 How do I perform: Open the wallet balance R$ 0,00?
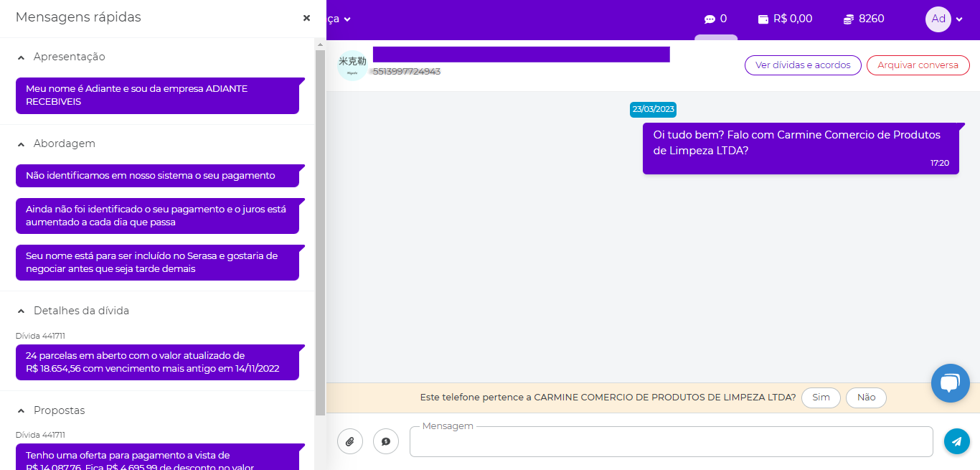tap(785, 19)
